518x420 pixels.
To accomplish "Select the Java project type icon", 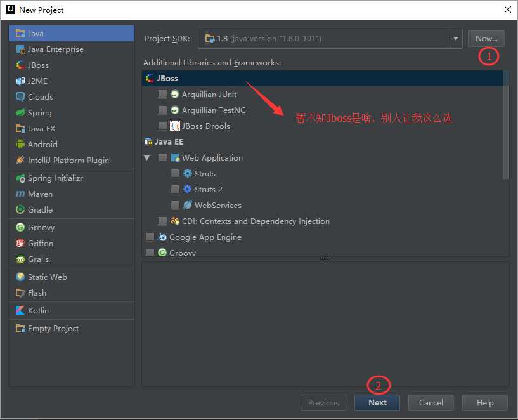I will pyautogui.click(x=20, y=34).
